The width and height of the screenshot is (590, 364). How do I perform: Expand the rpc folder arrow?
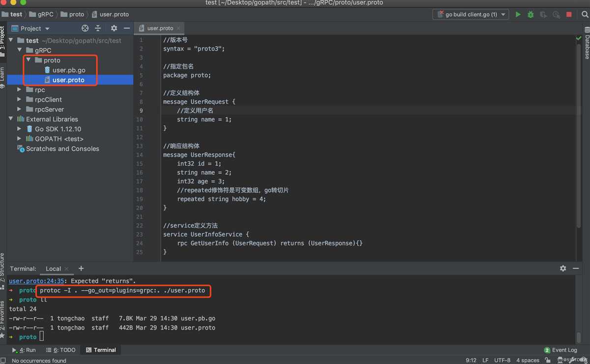click(x=20, y=89)
